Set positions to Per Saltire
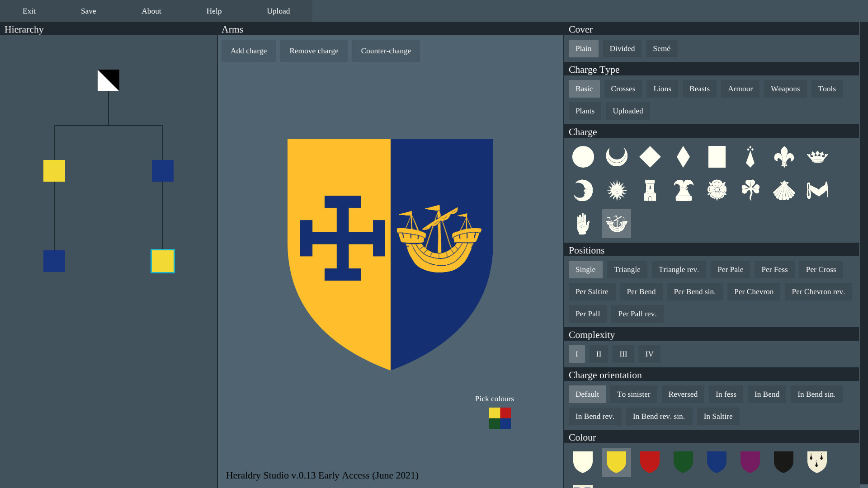Image resolution: width=868 pixels, height=488 pixels. (592, 291)
